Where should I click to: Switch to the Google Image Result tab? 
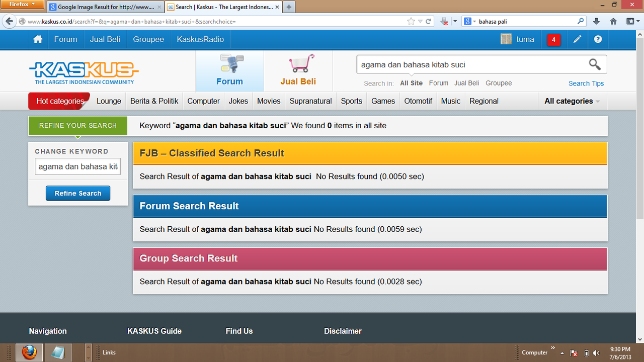pos(105,7)
